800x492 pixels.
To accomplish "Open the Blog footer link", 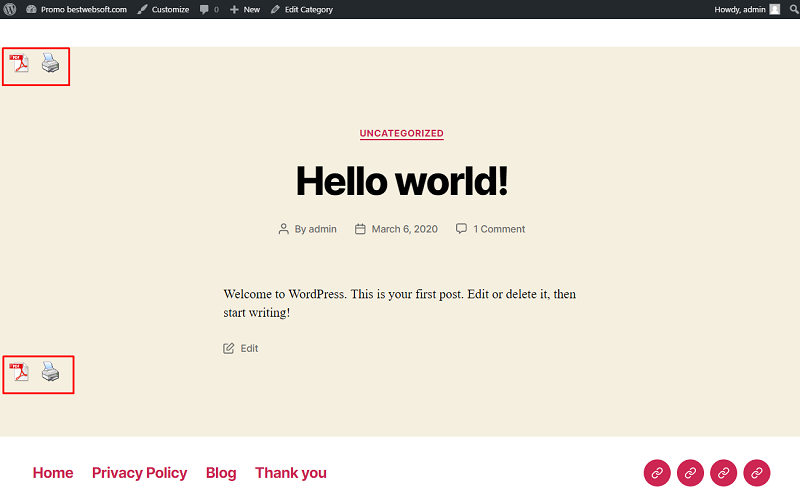I will (x=221, y=473).
